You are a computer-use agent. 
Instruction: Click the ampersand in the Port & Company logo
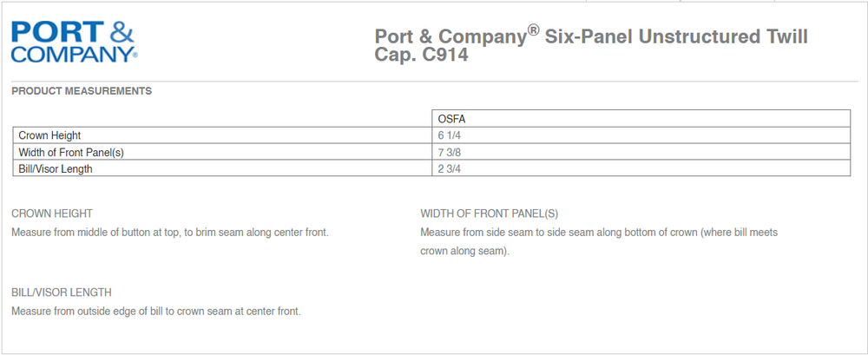(x=121, y=34)
